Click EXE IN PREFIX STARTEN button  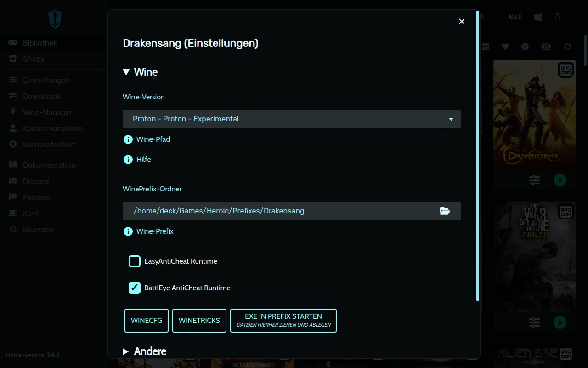click(283, 321)
